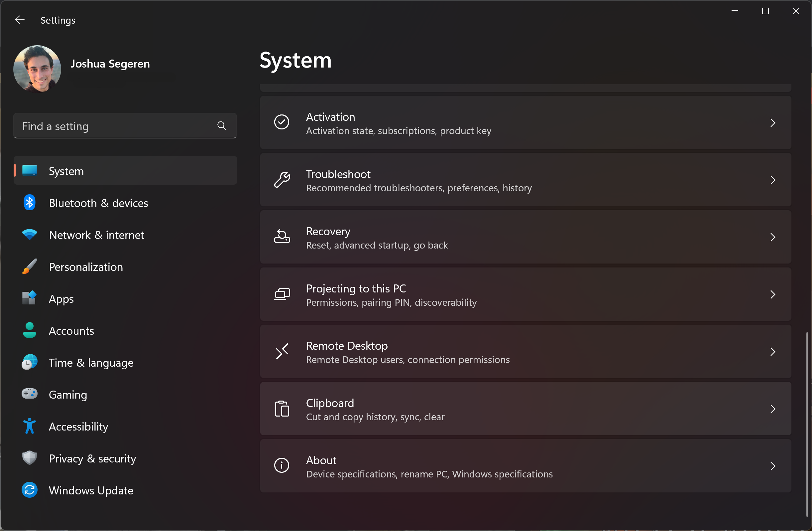Open the Recovery options
The height and width of the screenshot is (531, 812).
tap(526, 237)
